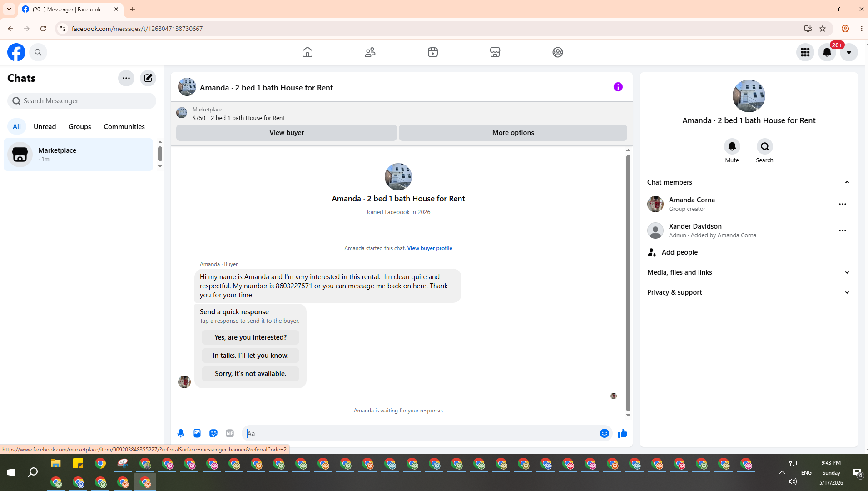868x491 pixels.
Task: Record a voice clip with microphone icon
Action: pos(181,434)
